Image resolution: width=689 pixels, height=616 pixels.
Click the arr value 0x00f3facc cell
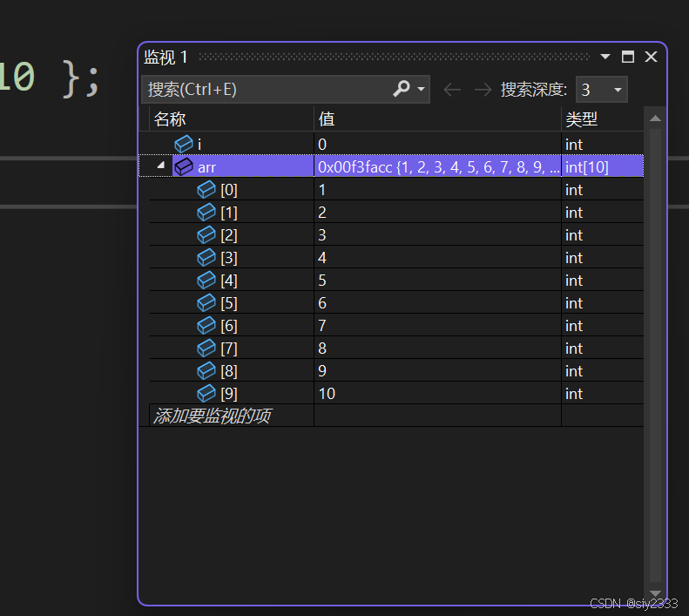pyautogui.click(x=438, y=167)
